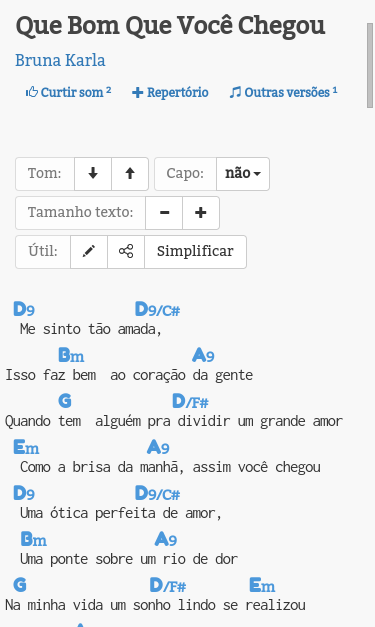Decrease text size with the minus button
This screenshot has width=375, height=627.
click(164, 213)
